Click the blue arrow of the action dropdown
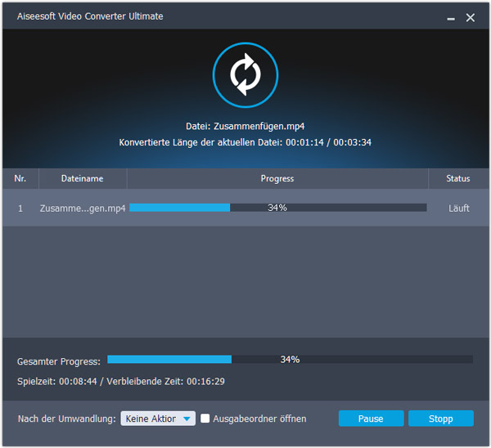This screenshot has width=491, height=448. (x=187, y=419)
